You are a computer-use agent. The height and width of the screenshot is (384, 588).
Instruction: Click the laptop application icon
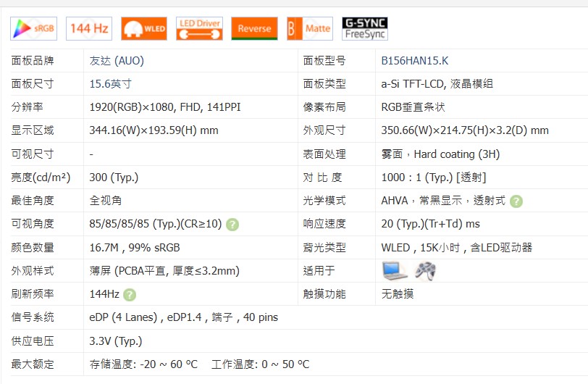(x=395, y=271)
